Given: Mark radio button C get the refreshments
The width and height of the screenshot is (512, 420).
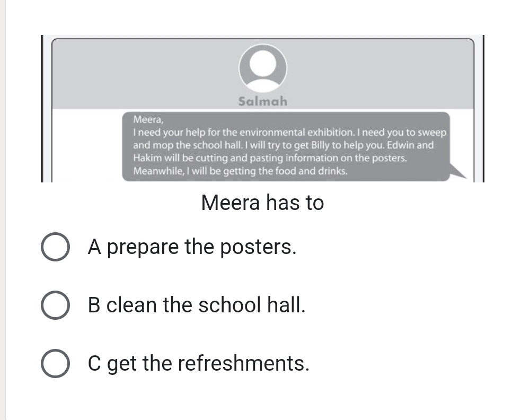Looking at the screenshot, I should (55, 365).
